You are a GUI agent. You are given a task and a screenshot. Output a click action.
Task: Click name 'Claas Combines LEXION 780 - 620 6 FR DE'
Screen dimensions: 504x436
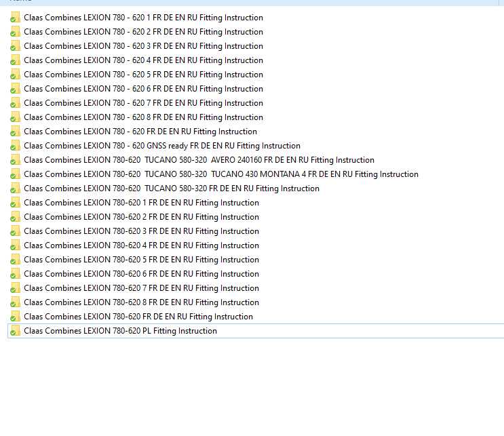tap(143, 88)
